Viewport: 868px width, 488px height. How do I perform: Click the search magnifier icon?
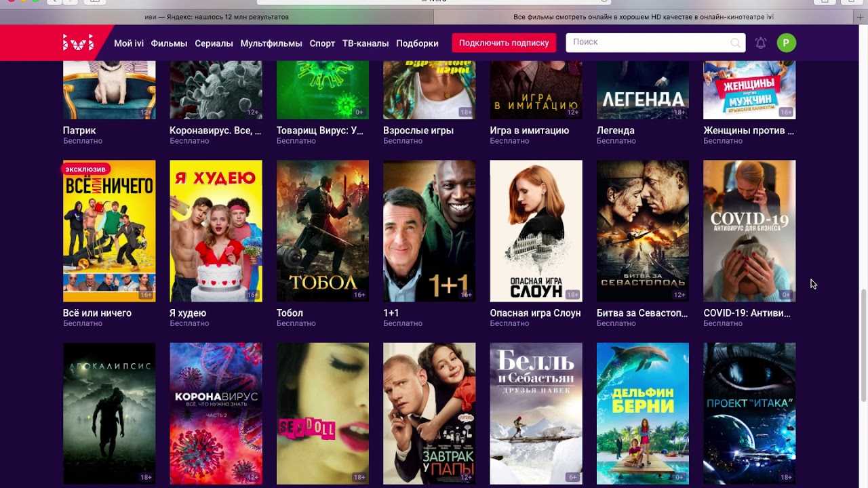coord(735,43)
